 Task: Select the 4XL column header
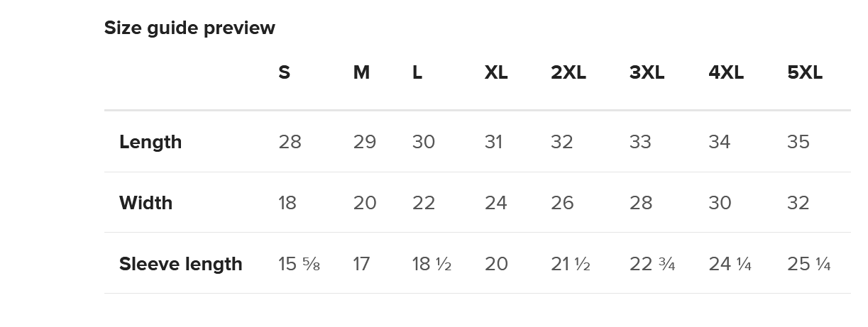726,72
